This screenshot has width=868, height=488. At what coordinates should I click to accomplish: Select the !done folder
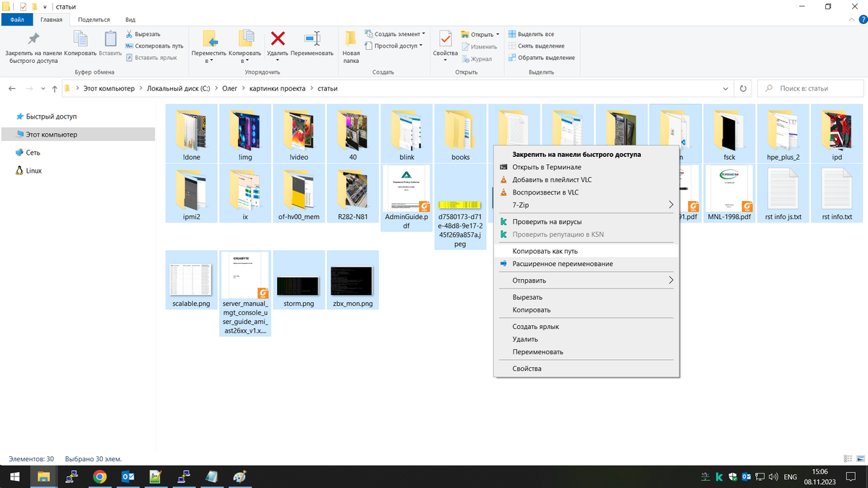(x=191, y=134)
